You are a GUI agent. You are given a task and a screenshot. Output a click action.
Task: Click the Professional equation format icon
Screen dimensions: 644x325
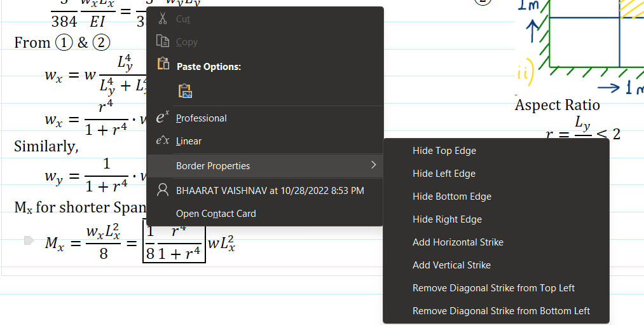[x=163, y=118]
